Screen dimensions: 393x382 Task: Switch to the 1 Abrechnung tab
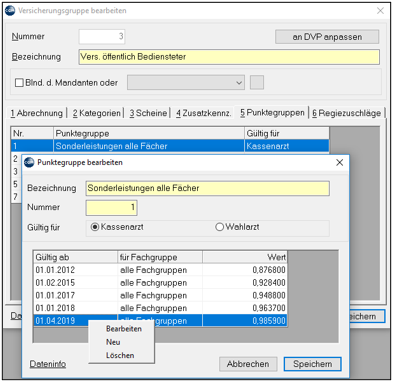[36, 113]
